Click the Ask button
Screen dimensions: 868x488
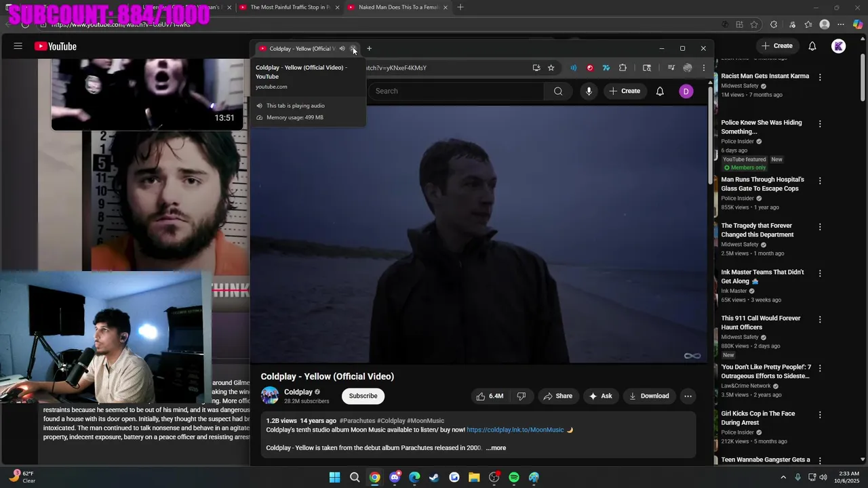pos(601,396)
